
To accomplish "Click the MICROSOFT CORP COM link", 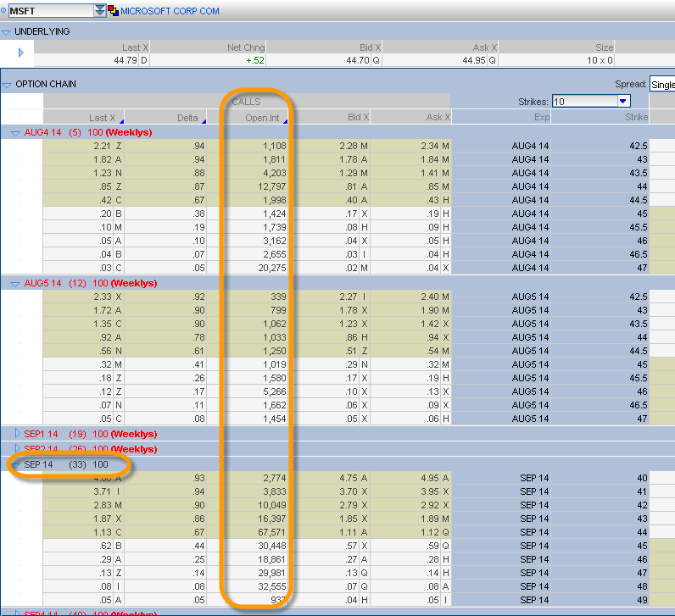I will click(170, 11).
